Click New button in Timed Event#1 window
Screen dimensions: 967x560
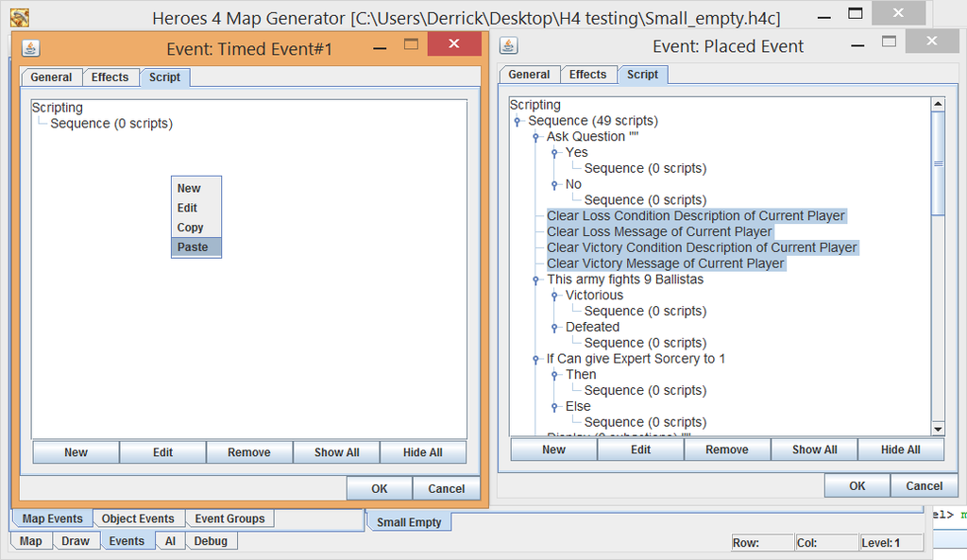[x=76, y=452]
